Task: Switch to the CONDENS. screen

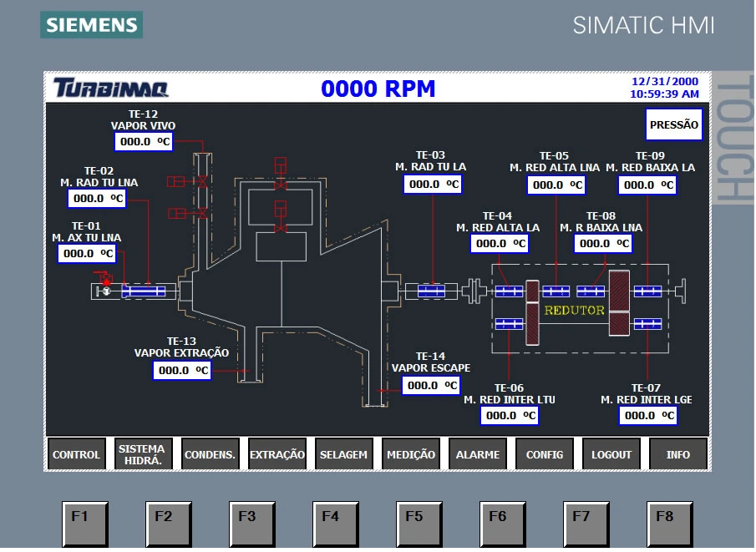Action: 210,453
